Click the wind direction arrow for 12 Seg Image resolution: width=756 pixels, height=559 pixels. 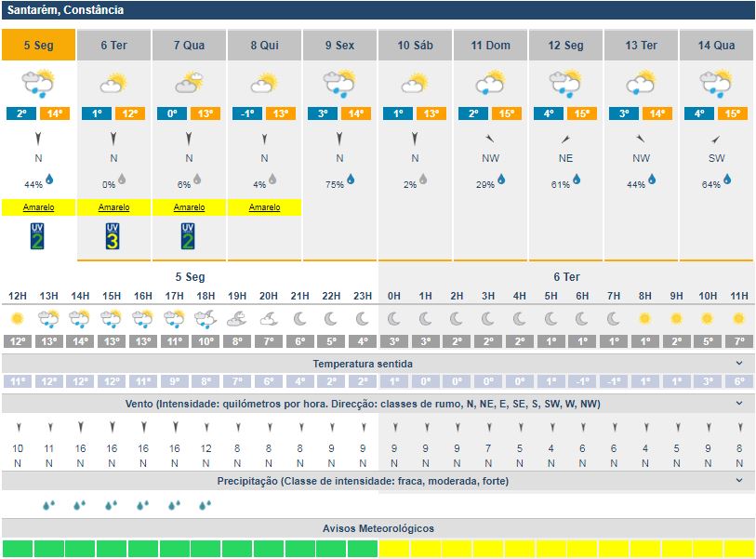[565, 139]
